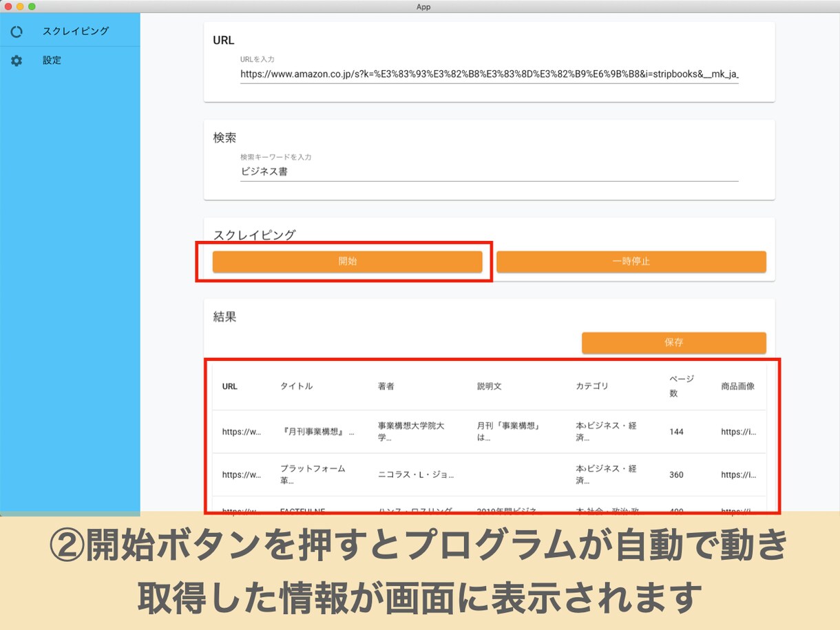This screenshot has height=630, width=840.
Task: Click URL cell in the プラットフォーム row
Action: pyautogui.click(x=242, y=475)
